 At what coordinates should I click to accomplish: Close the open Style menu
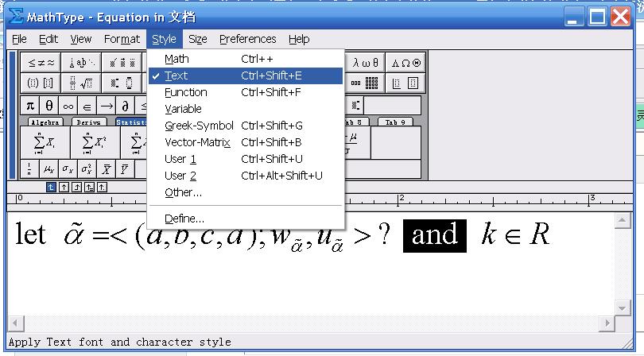tap(165, 39)
